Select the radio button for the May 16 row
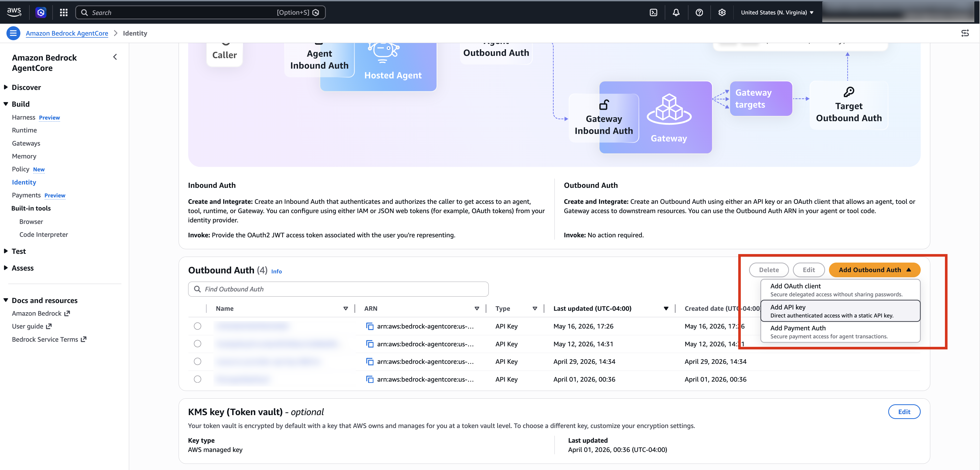The image size is (980, 470). pyautogui.click(x=197, y=326)
